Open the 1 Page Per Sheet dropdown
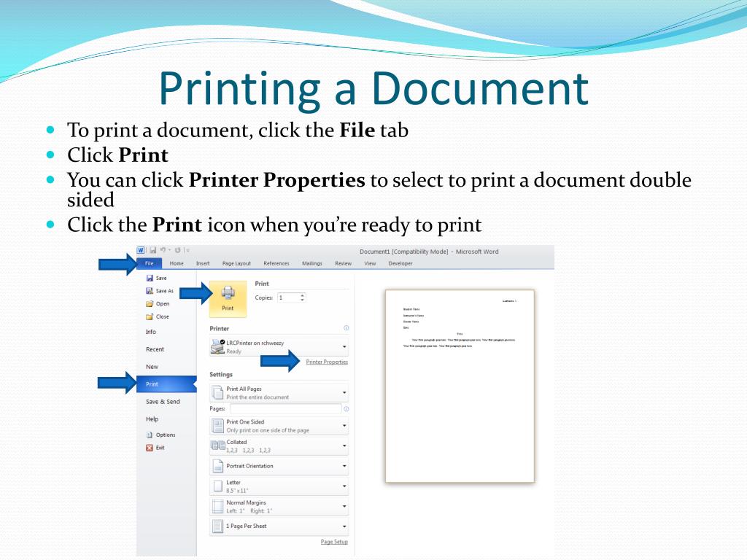 [x=279, y=526]
